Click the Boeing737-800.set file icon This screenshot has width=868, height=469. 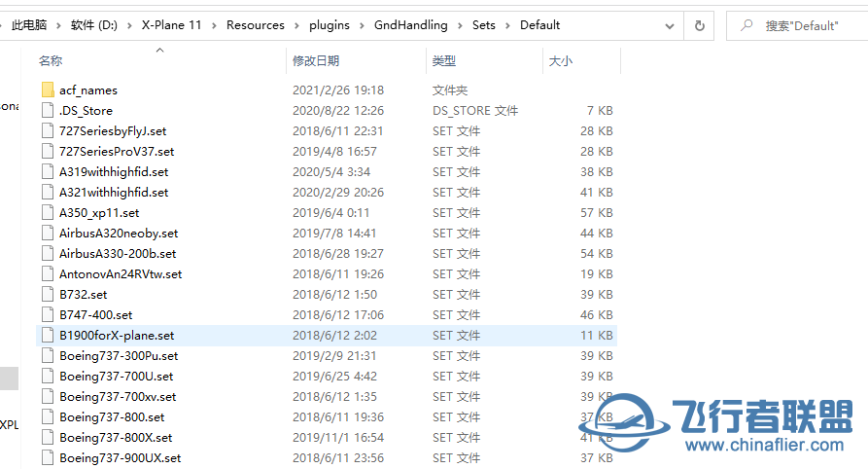[49, 417]
